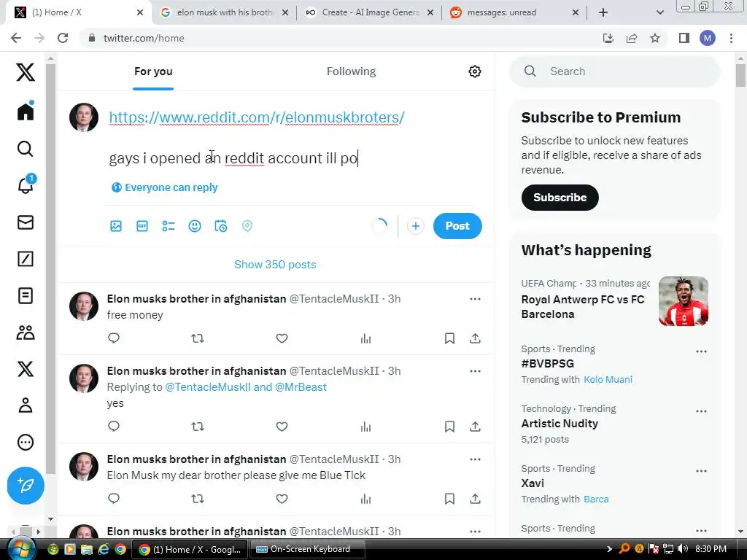Open Communities people icon
The height and width of the screenshot is (560, 747).
click(26, 332)
